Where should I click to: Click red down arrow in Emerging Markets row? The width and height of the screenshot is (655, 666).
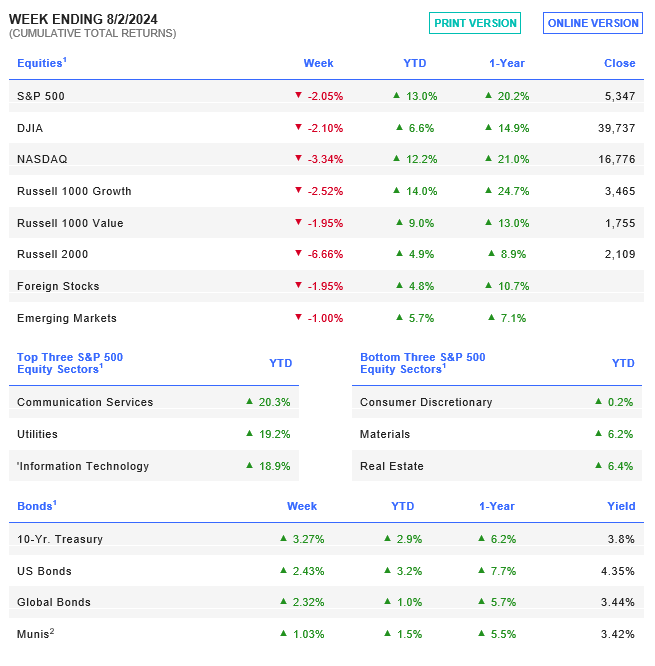tap(299, 317)
